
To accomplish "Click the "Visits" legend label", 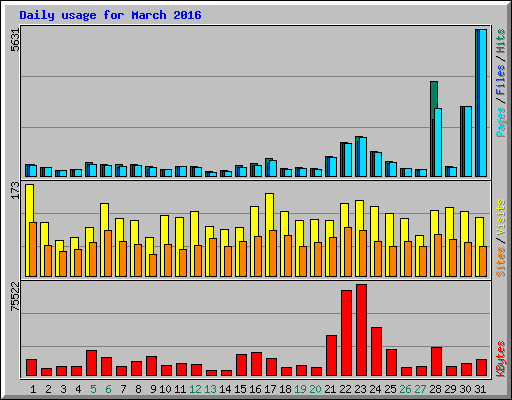I will point(501,217).
